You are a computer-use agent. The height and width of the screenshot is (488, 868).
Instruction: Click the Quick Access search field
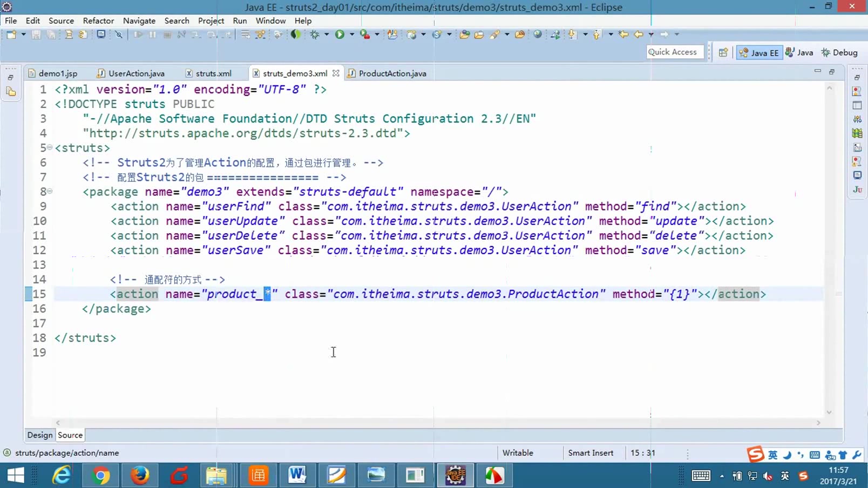click(675, 52)
